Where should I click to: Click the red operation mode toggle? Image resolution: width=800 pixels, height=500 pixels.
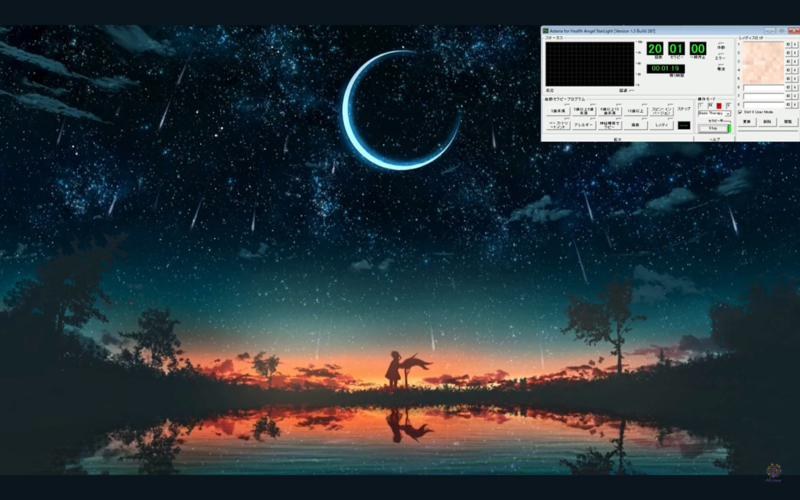(x=718, y=105)
